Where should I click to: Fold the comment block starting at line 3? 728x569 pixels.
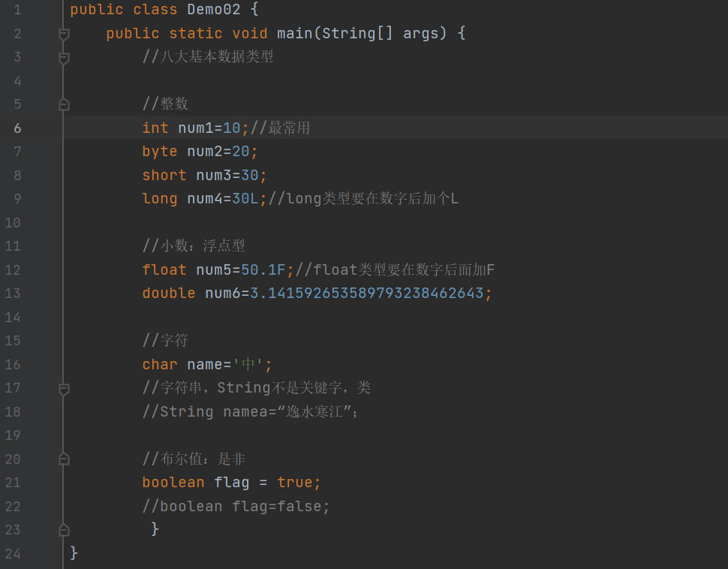click(x=64, y=57)
